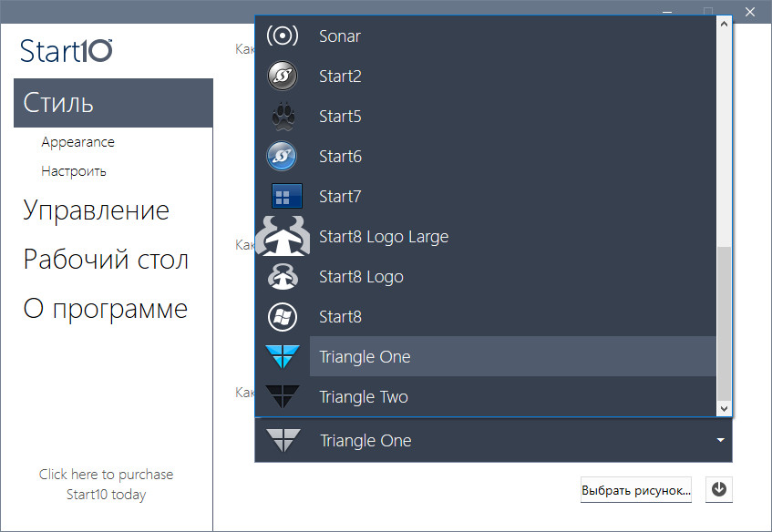This screenshot has width=772, height=532.
Task: Pick the Start6 option
Action: [486, 156]
